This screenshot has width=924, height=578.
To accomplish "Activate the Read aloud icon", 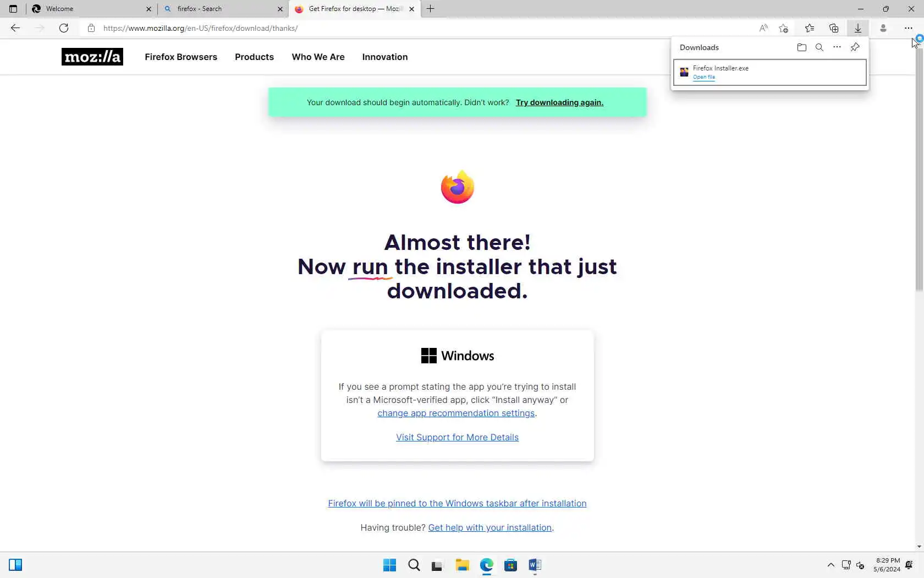I will tap(763, 28).
